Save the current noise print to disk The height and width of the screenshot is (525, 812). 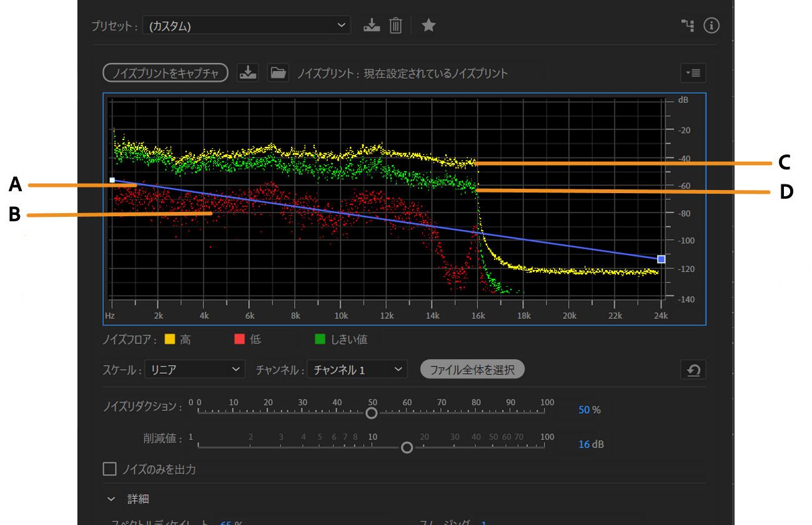pyautogui.click(x=248, y=72)
